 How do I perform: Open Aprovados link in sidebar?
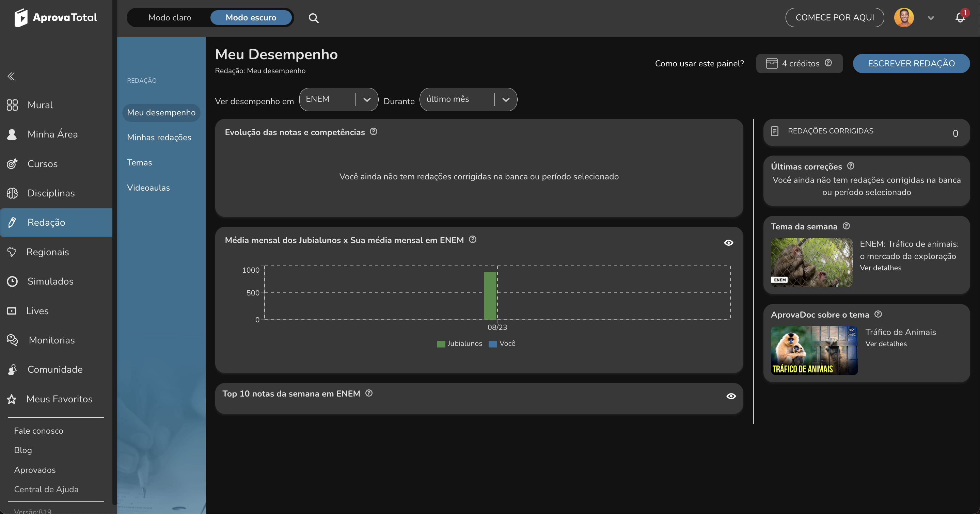tap(35, 470)
